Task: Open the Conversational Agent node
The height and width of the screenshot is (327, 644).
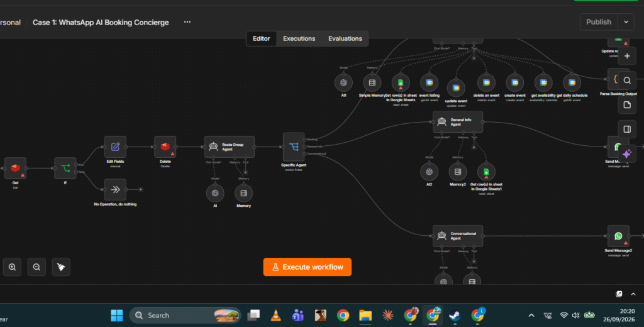Action: pyautogui.click(x=458, y=236)
